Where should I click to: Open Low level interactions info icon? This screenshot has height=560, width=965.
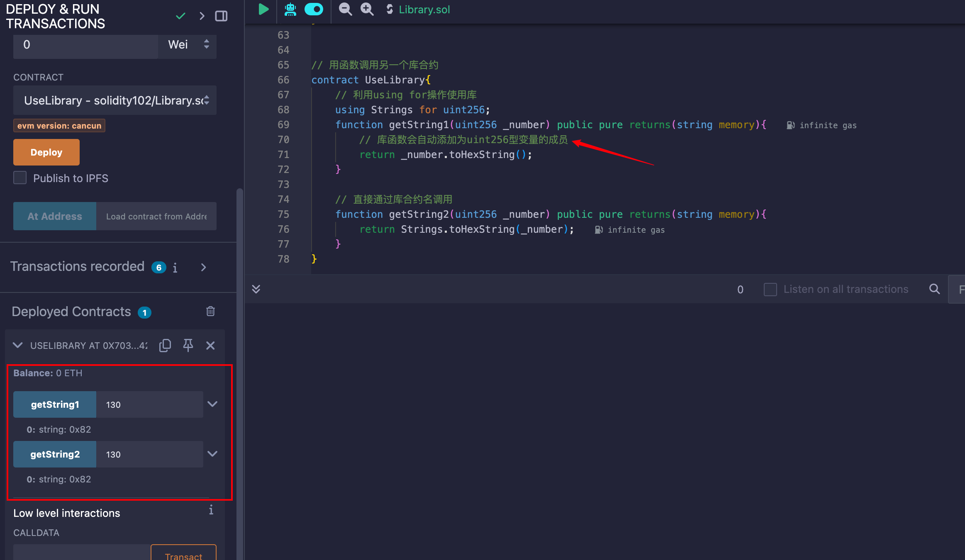click(x=211, y=510)
